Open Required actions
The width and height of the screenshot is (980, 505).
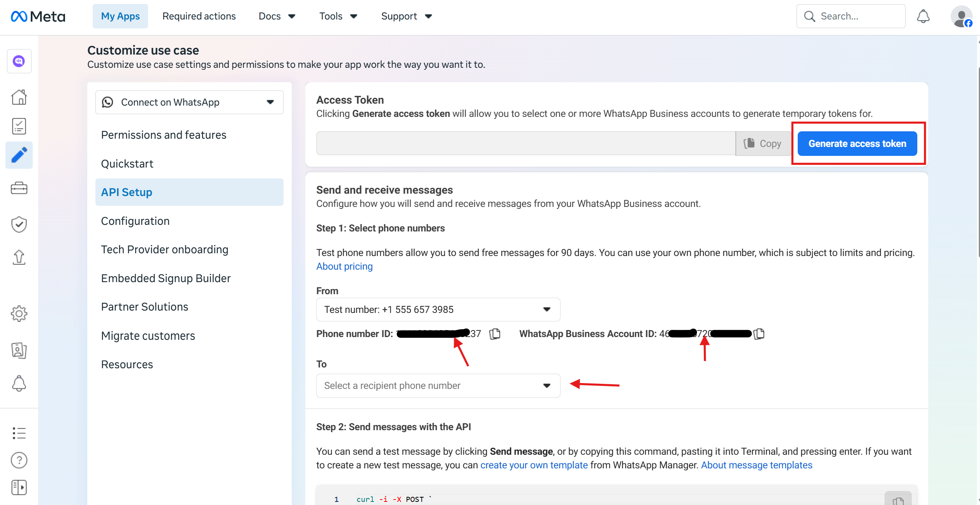199,16
